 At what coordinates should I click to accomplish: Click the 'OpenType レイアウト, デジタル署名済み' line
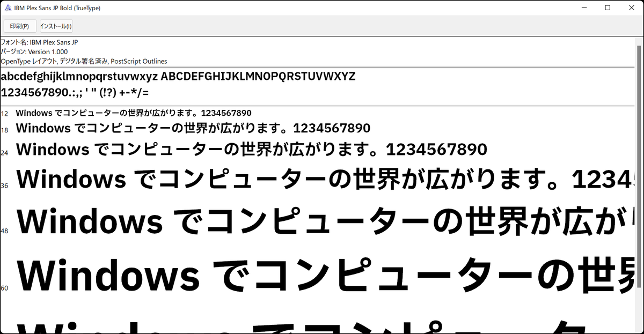click(x=84, y=62)
